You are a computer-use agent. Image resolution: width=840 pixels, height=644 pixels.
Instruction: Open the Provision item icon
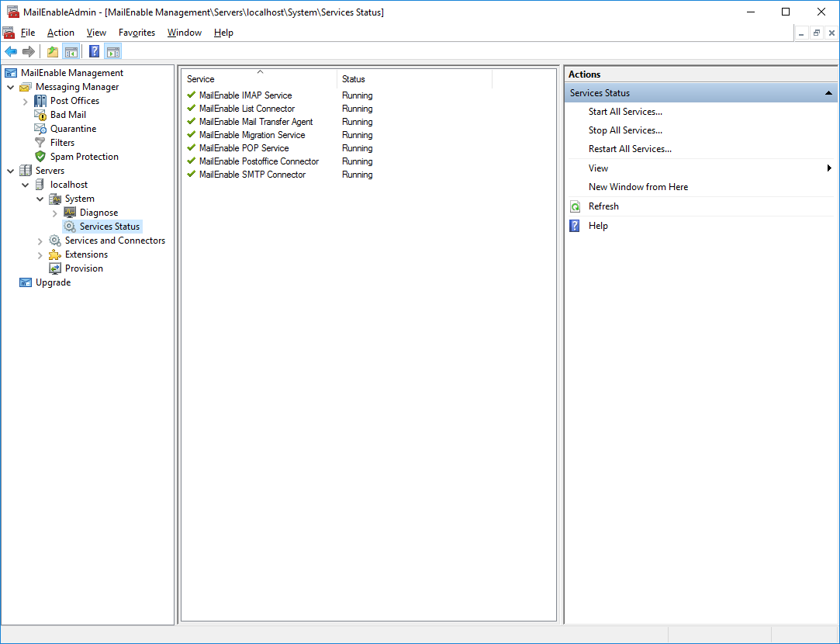click(55, 268)
